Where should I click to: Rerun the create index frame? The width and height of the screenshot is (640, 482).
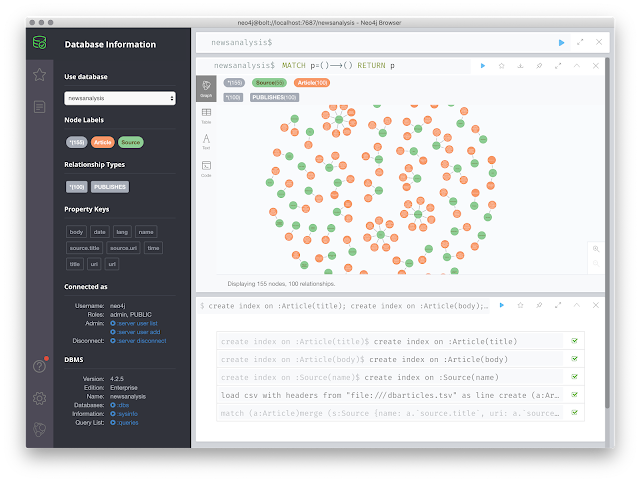click(502, 305)
